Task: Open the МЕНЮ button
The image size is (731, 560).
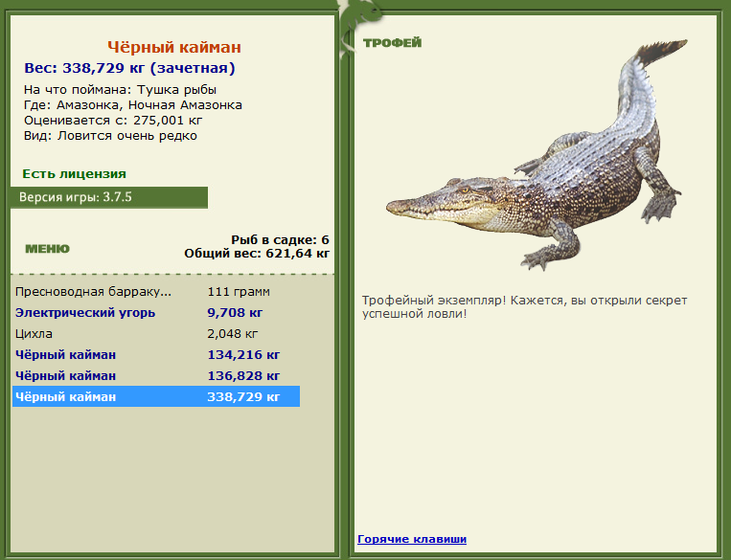Action: coord(47,249)
